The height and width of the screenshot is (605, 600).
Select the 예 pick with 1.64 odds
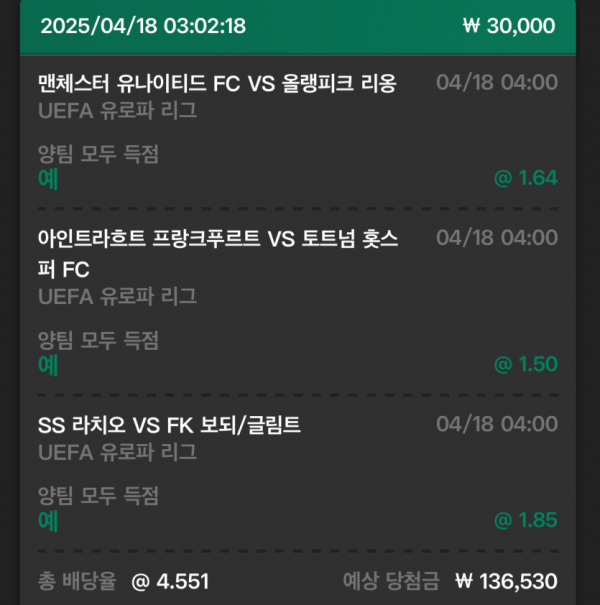pyautogui.click(x=47, y=179)
